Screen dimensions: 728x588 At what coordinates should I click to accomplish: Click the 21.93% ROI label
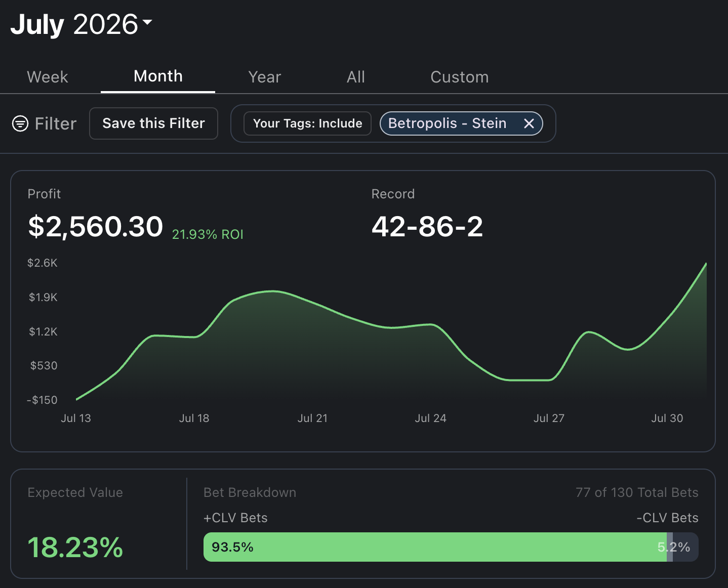pyautogui.click(x=208, y=234)
